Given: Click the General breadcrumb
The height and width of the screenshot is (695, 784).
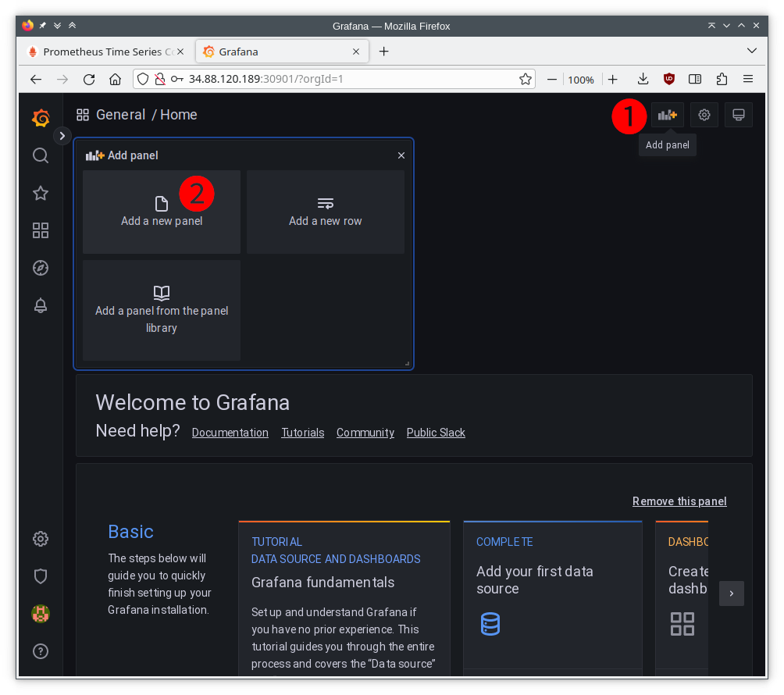Looking at the screenshot, I should coord(120,115).
